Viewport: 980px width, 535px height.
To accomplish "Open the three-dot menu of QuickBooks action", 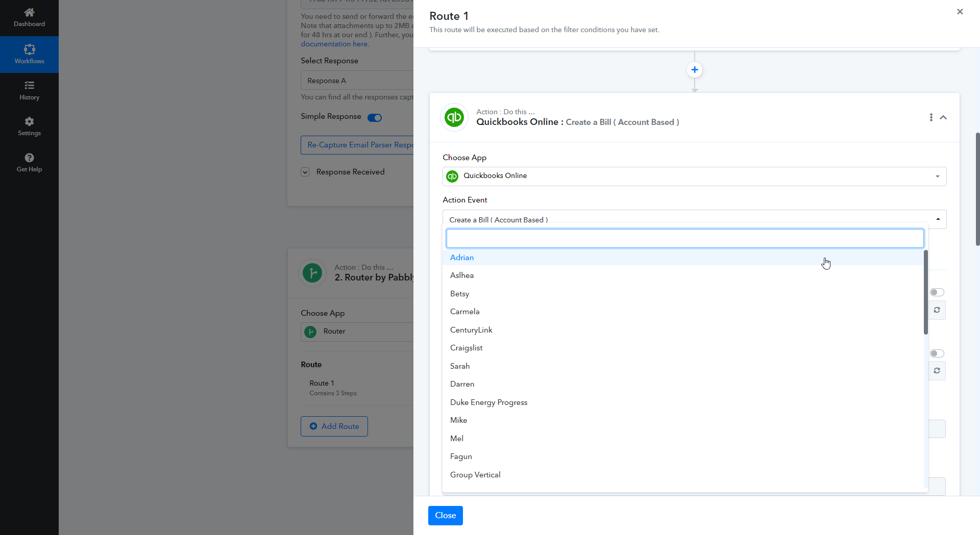I will click(x=931, y=117).
